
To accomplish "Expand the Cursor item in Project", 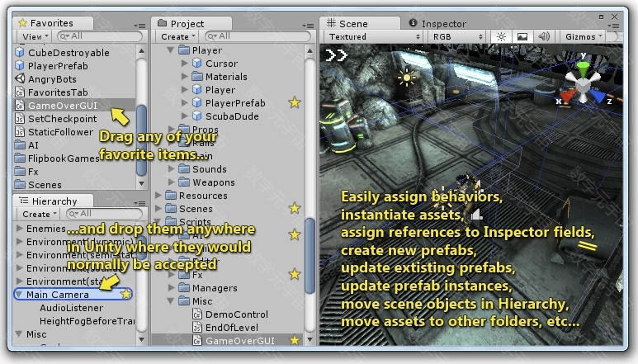I will tap(184, 63).
